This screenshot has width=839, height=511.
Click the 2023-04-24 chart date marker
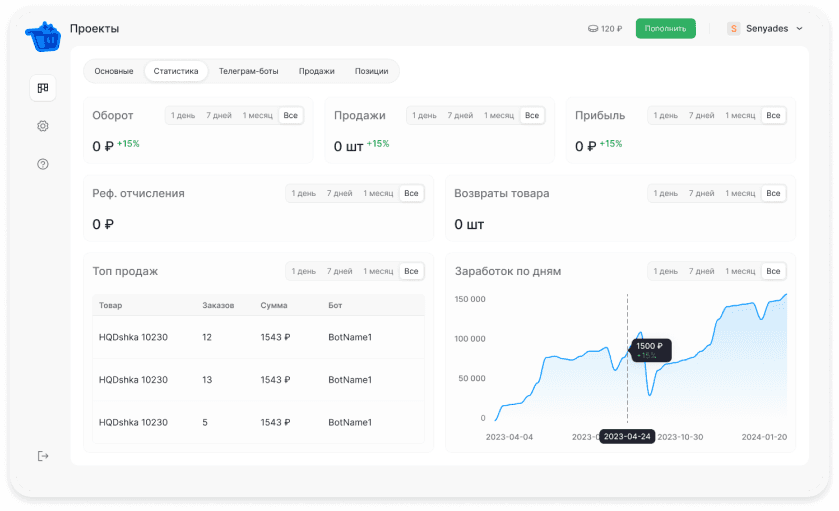pos(627,436)
